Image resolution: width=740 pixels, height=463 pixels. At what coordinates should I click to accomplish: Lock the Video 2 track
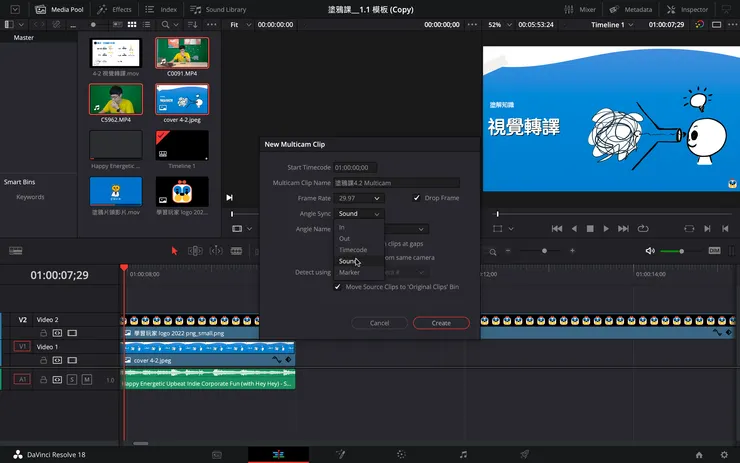[44, 332]
